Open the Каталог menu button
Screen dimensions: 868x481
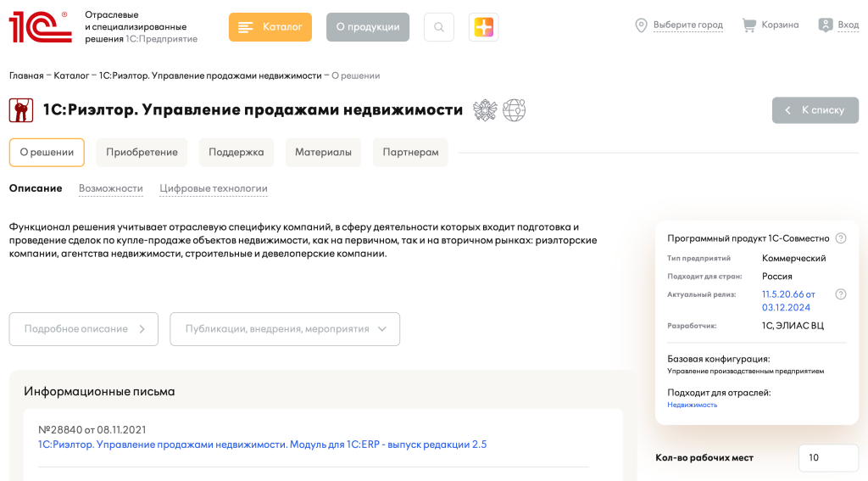pos(270,27)
